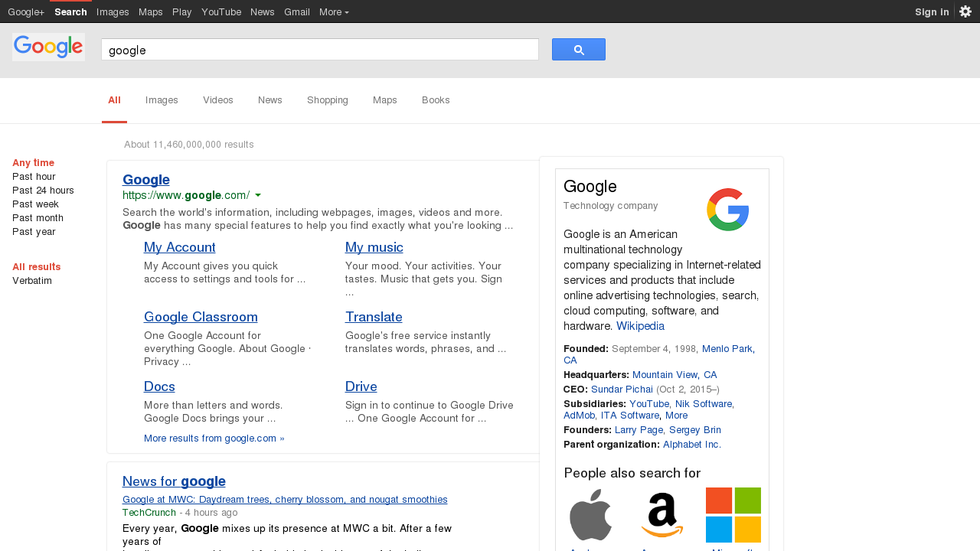Click More results from google.com
The image size is (980, 551).
click(214, 439)
